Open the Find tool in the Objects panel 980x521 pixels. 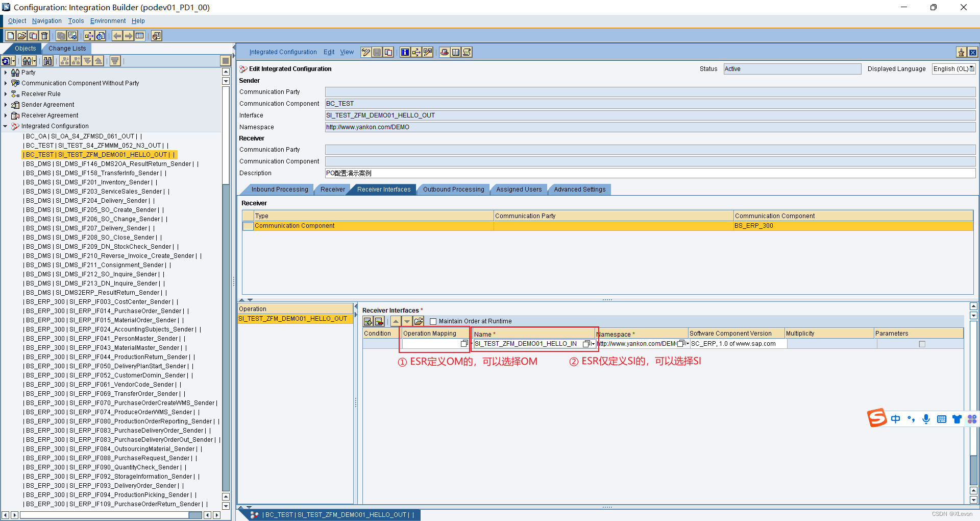tap(48, 61)
